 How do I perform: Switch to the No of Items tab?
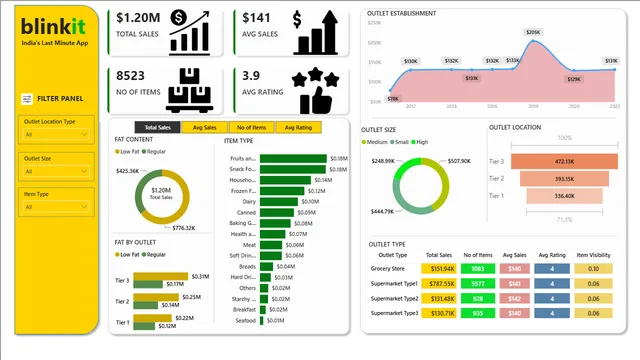coord(251,127)
